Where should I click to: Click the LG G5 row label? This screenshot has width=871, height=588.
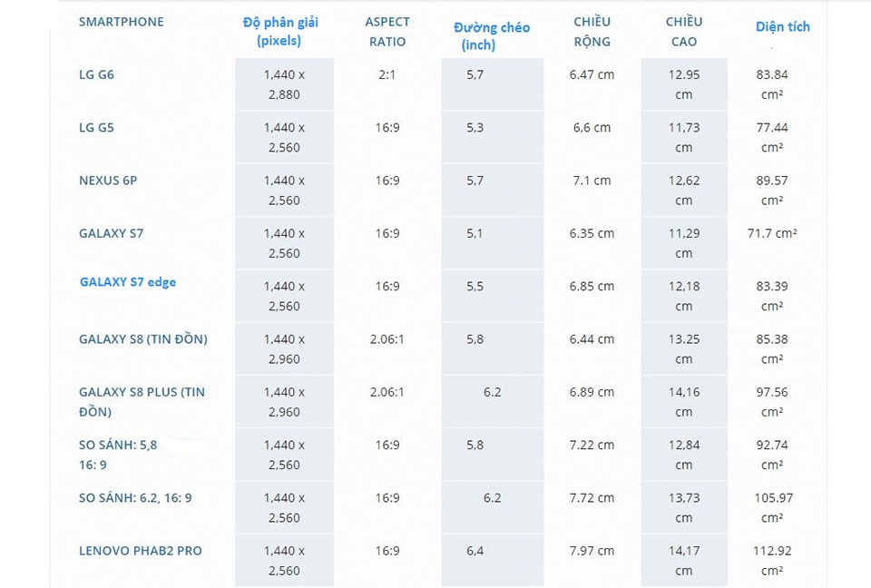tap(96, 127)
